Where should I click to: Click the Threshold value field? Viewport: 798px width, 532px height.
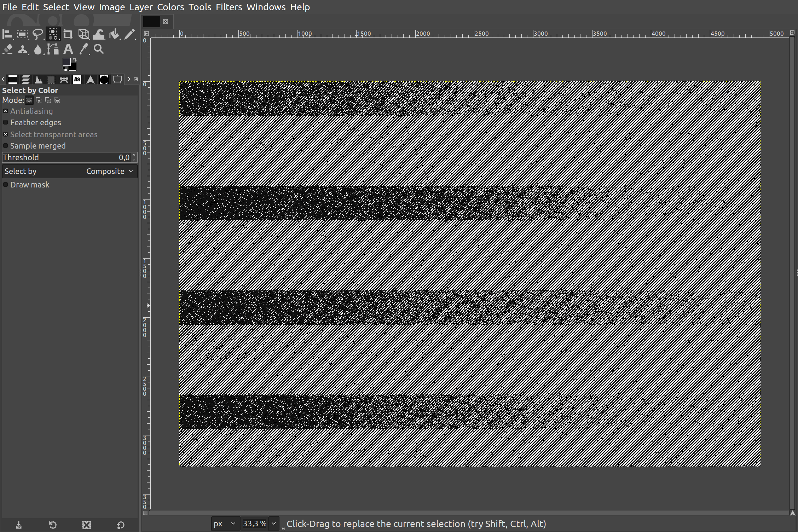coord(67,157)
